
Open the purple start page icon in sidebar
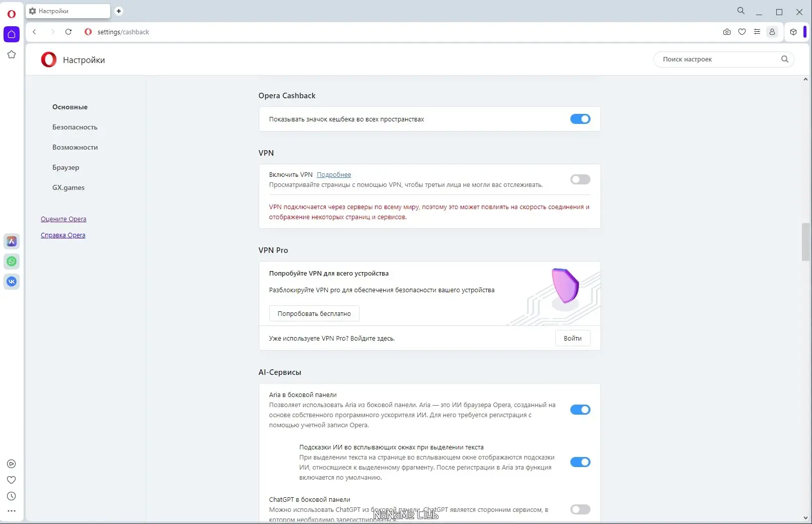(12, 34)
